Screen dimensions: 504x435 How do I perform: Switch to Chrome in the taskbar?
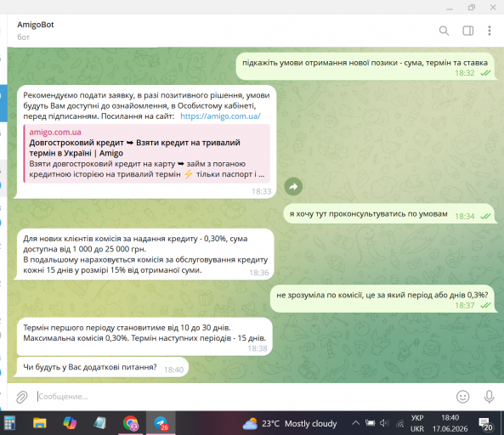click(x=130, y=423)
